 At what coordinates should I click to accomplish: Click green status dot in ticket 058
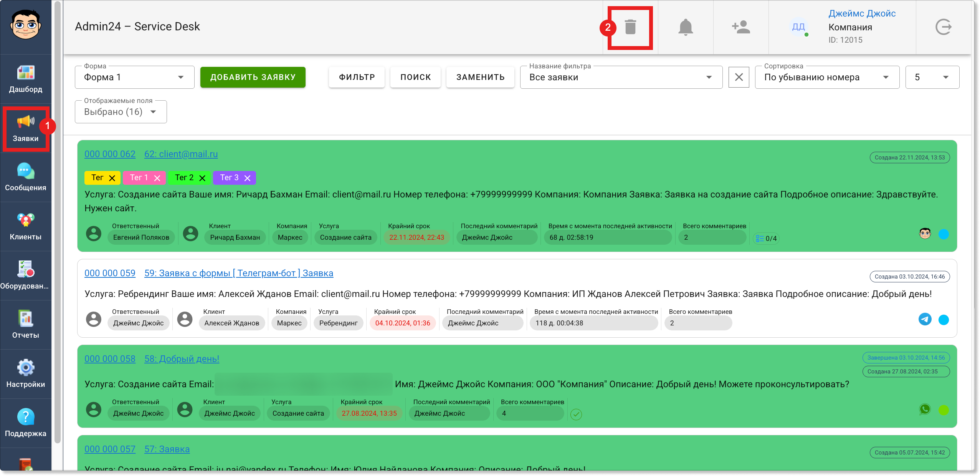pyautogui.click(x=944, y=410)
